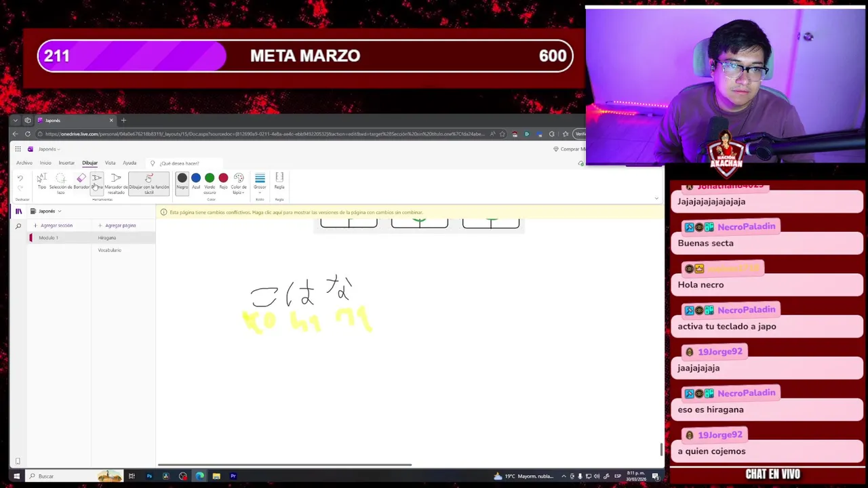Open Premiere Pro from the taskbar
The width and height of the screenshot is (868, 488).
pyautogui.click(x=233, y=476)
